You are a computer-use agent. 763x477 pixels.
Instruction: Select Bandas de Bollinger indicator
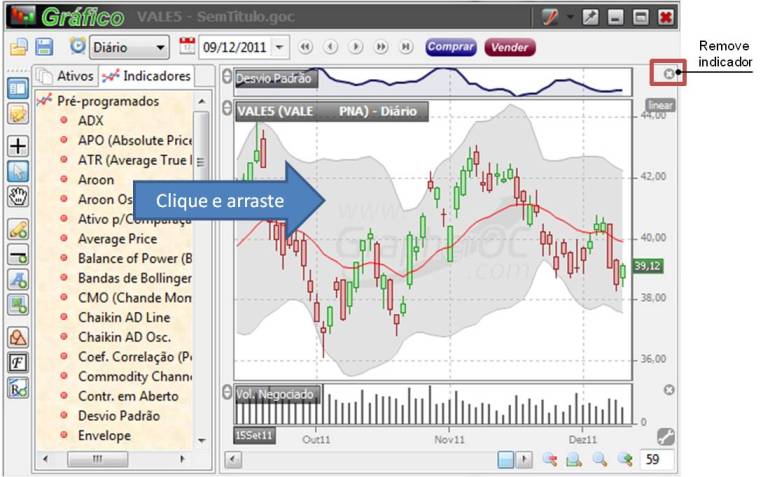[x=135, y=278]
